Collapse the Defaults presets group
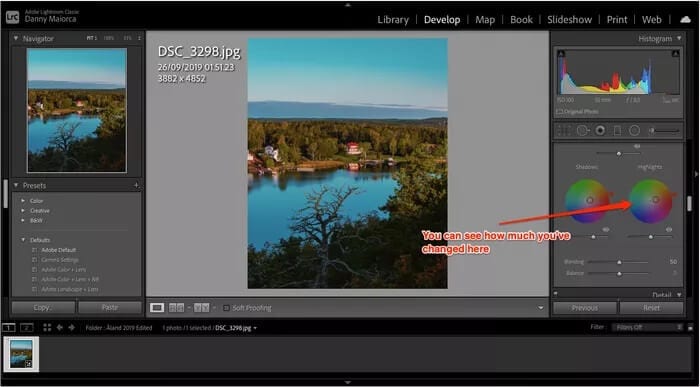 coord(23,240)
